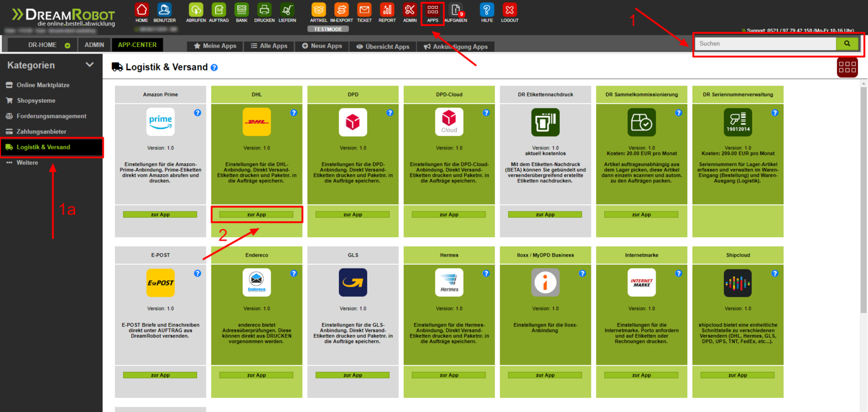Click zur App button on Hermes card
Screen dimensions: 868x412
[449, 376]
